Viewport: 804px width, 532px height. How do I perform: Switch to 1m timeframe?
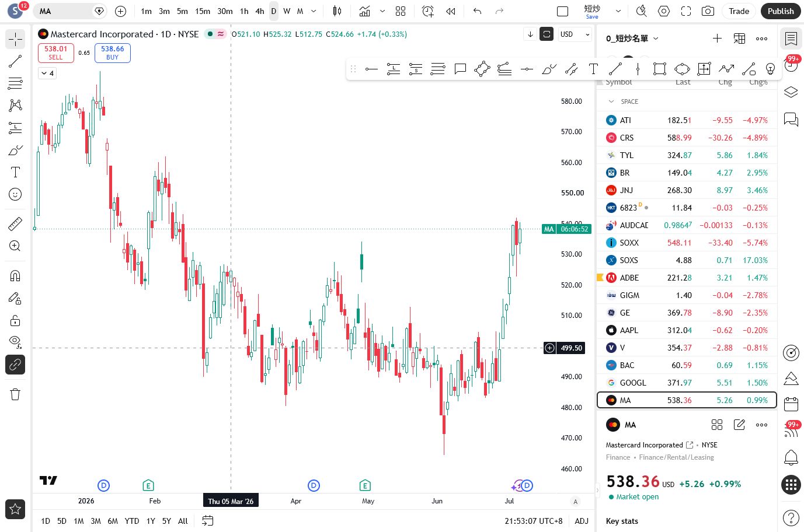[146, 11]
